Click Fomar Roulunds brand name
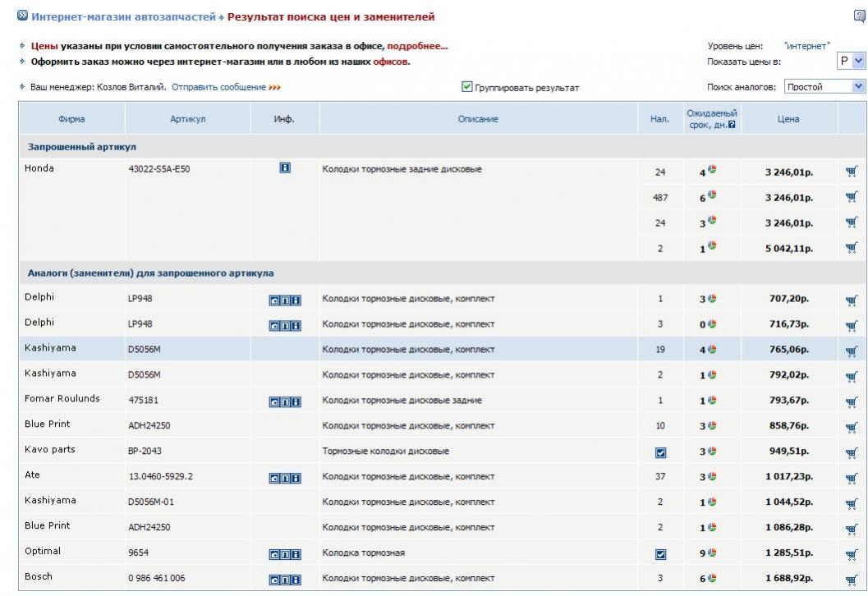868x596 pixels. (x=62, y=398)
